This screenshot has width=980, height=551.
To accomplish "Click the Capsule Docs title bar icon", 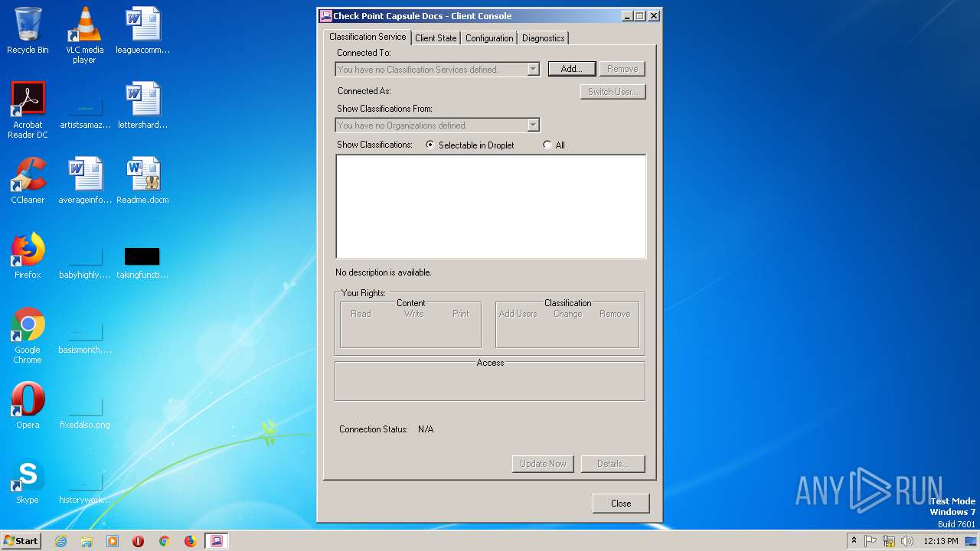I will pyautogui.click(x=325, y=15).
